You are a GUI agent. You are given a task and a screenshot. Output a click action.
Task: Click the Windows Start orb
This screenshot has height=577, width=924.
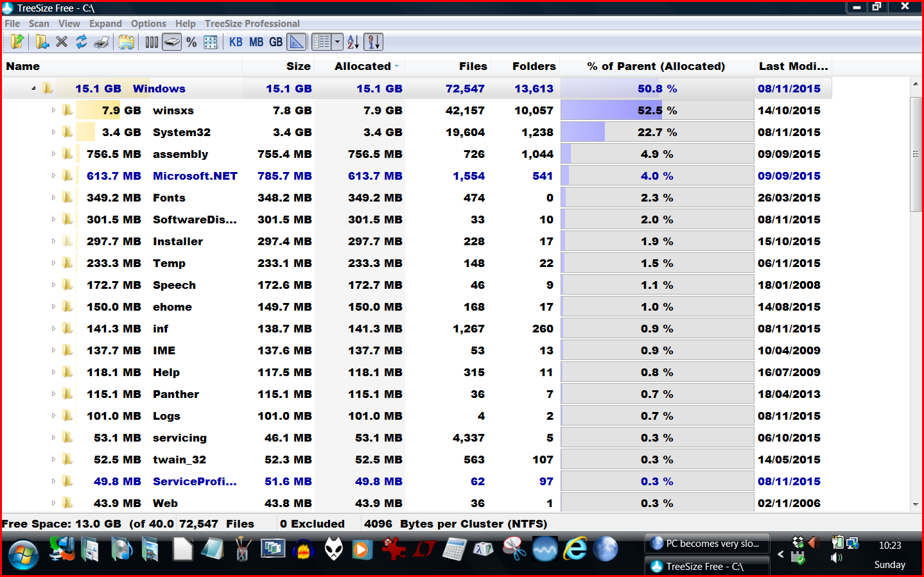(23, 554)
